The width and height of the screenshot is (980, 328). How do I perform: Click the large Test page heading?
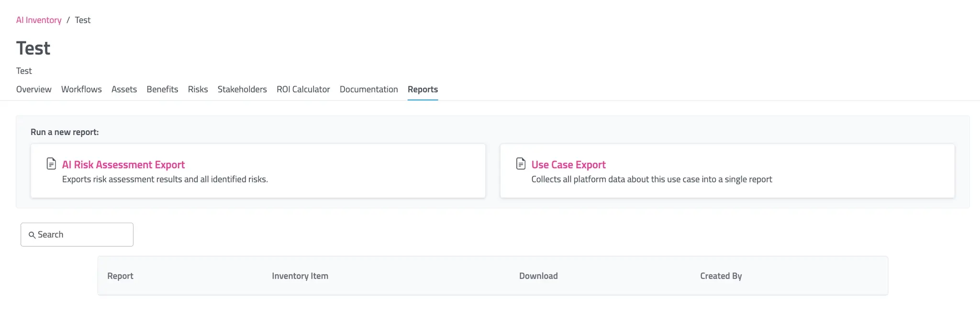tap(33, 48)
